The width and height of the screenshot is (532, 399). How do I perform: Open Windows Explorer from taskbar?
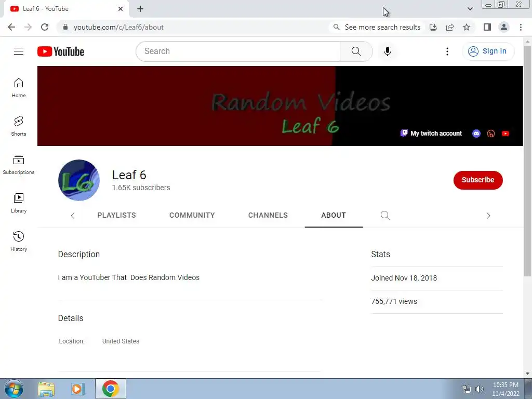(x=46, y=389)
